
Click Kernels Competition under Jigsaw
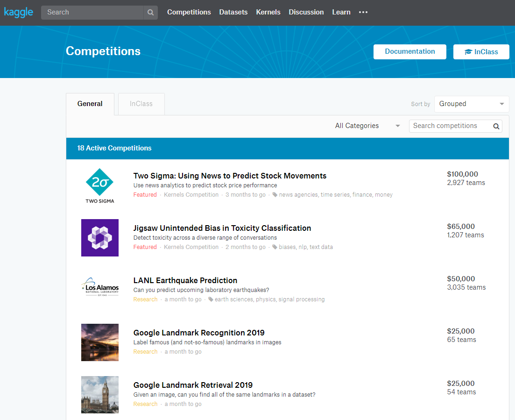[x=191, y=247]
